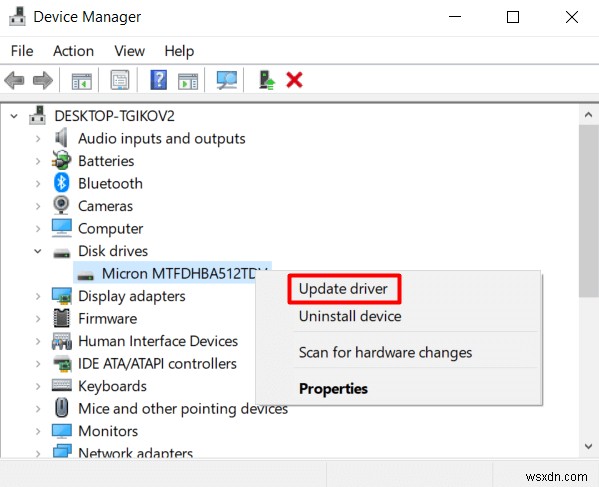599x487 pixels.
Task: Click the Audio inputs speaker icon
Action: tap(61, 138)
